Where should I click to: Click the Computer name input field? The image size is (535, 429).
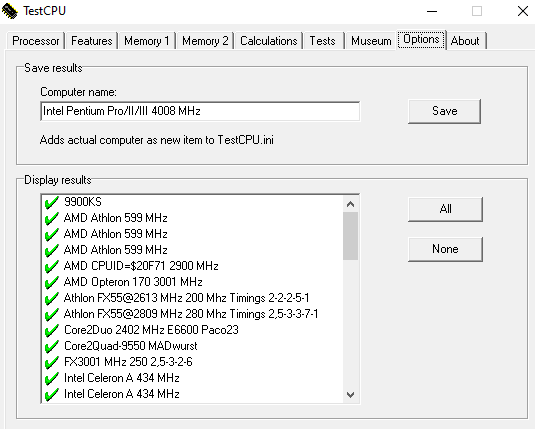(x=200, y=111)
